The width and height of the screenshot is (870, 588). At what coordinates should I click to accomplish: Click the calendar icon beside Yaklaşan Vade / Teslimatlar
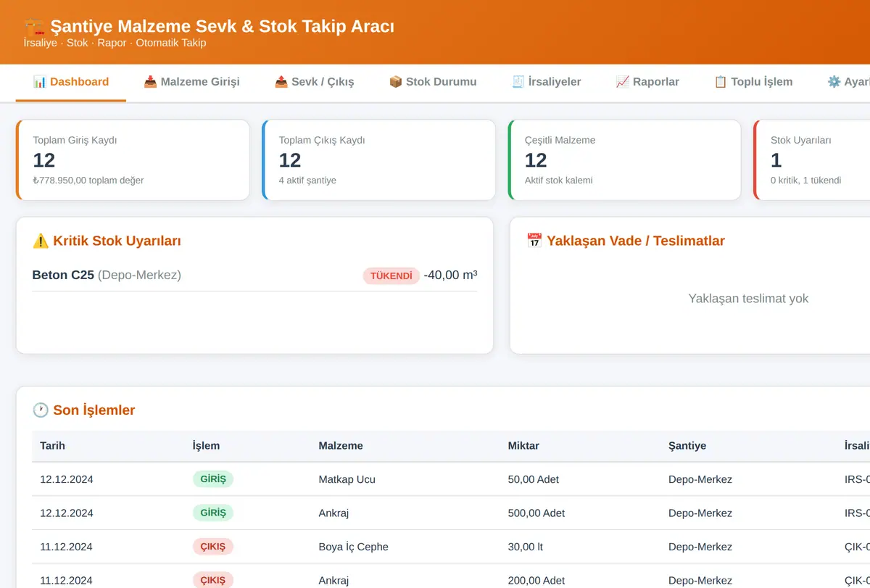click(534, 241)
